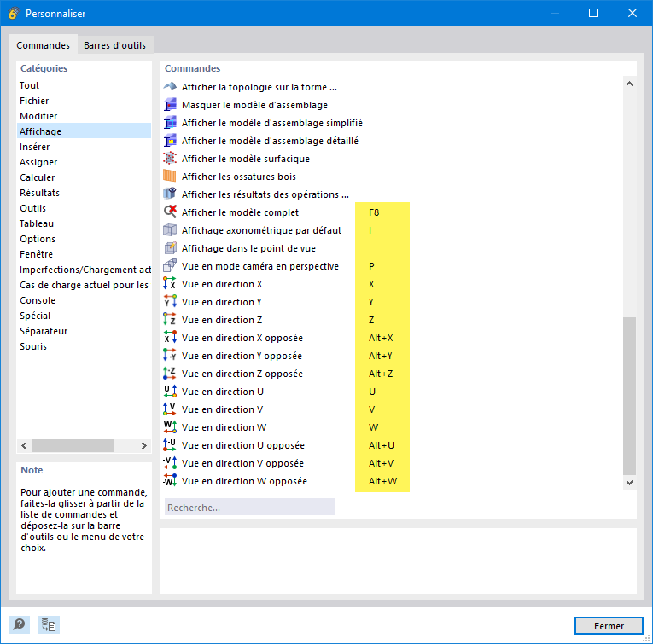Click the 'Vue en direction U' icon
653x644 pixels.
[170, 391]
